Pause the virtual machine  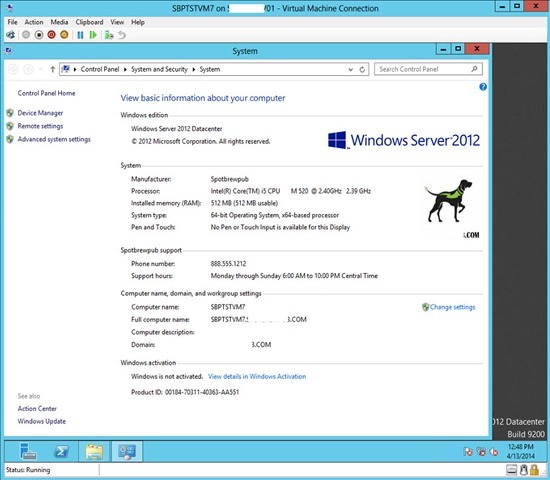tap(80, 35)
